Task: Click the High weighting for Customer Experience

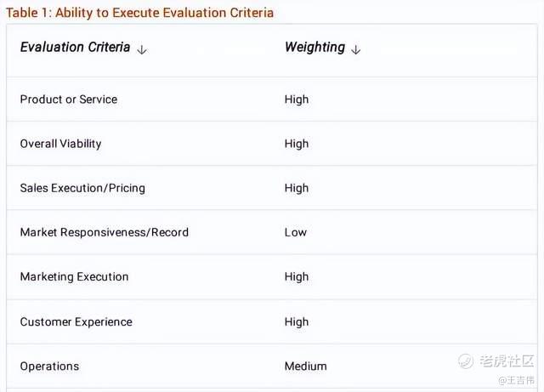Action: (297, 321)
